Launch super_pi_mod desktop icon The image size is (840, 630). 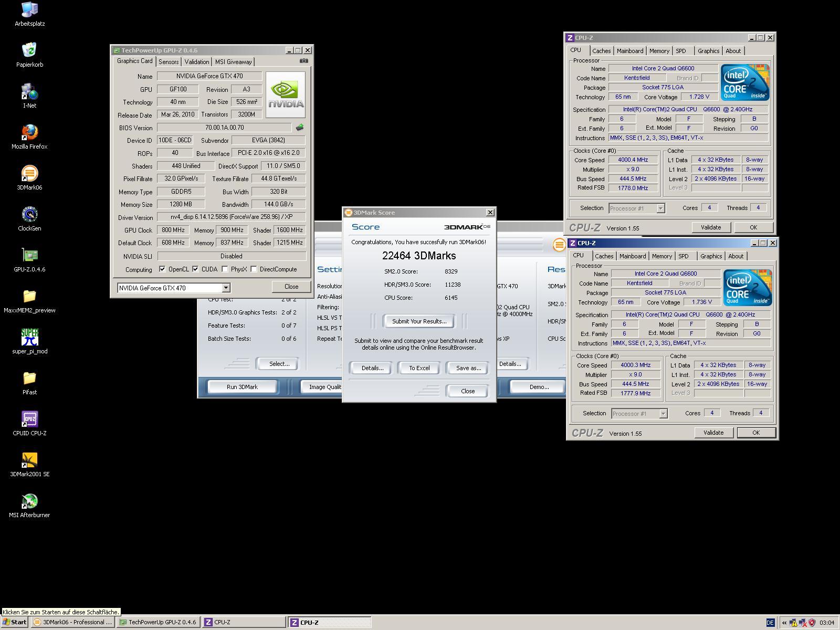coord(29,341)
